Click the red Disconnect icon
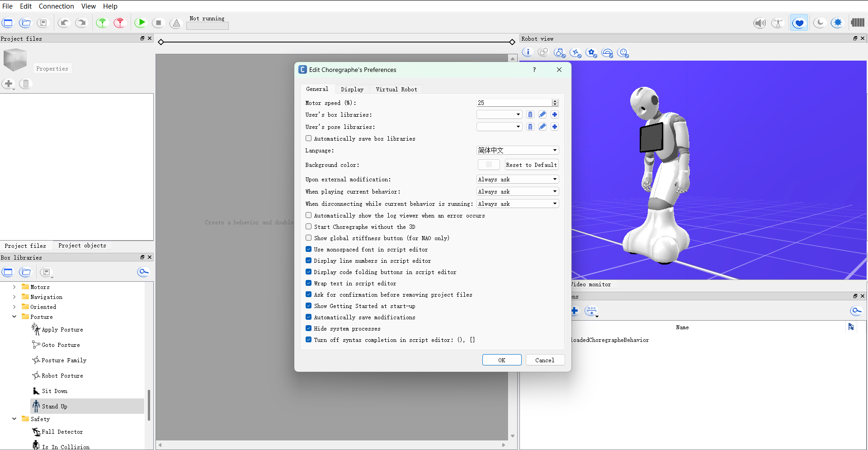Image resolution: width=868 pixels, height=450 pixels. click(x=120, y=23)
